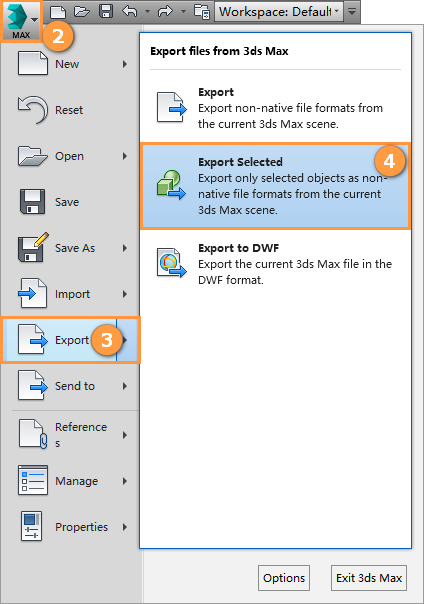Open the Workspace: Default dropdown
Image resolution: width=424 pixels, height=604 pixels.
(279, 12)
